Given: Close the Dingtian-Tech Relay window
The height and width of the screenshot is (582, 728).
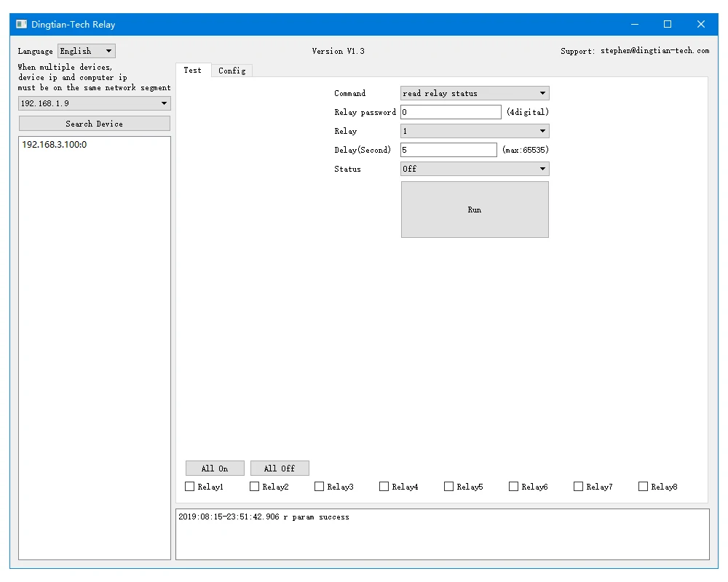Looking at the screenshot, I should tap(700, 24).
